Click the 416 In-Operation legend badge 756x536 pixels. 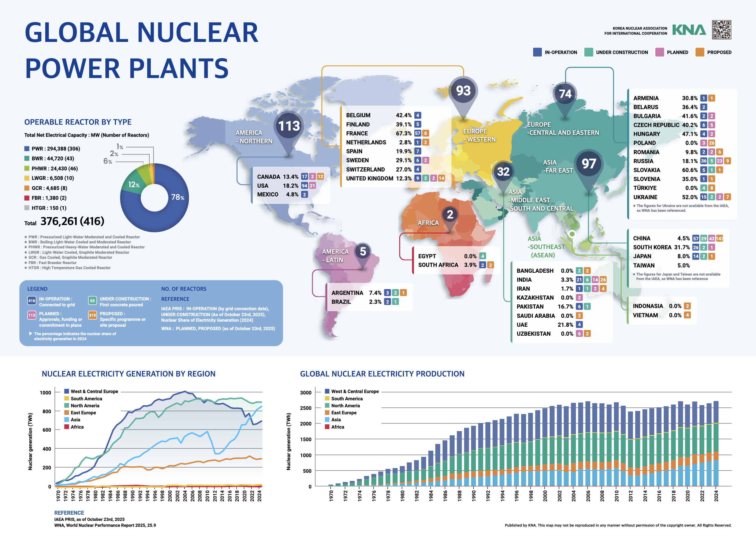32,301
